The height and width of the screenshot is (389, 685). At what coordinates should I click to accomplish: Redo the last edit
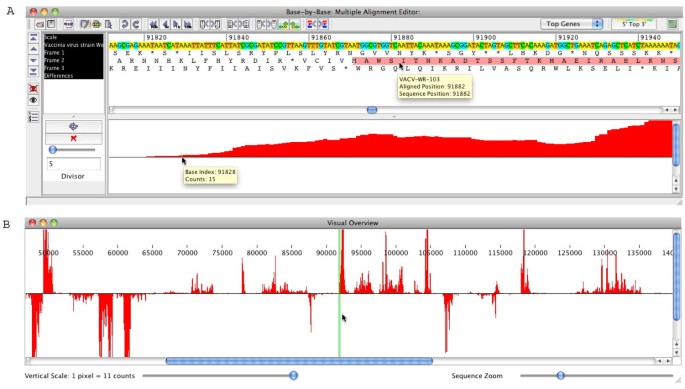pyautogui.click(x=136, y=24)
